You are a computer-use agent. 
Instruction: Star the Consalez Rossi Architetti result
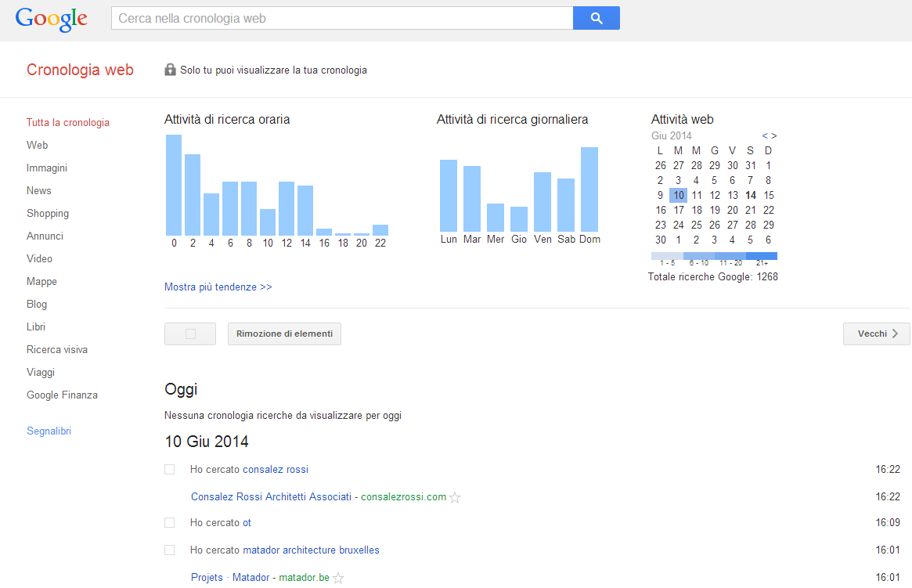(455, 497)
